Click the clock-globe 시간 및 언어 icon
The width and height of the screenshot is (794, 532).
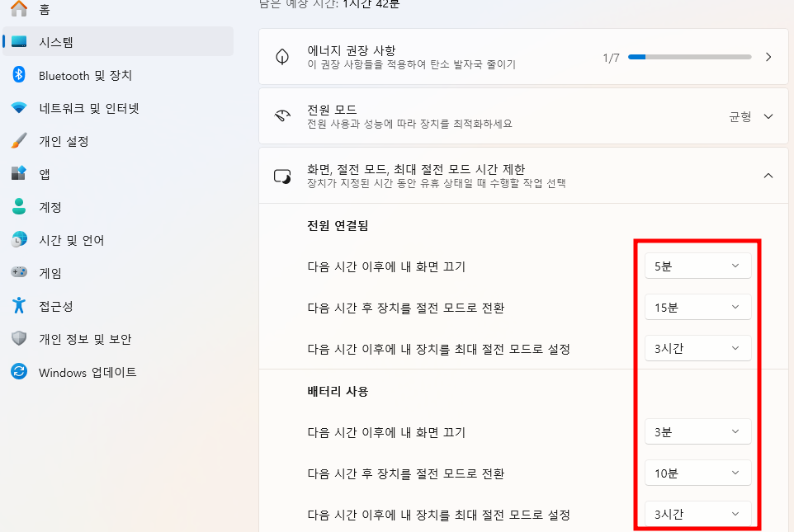19,239
